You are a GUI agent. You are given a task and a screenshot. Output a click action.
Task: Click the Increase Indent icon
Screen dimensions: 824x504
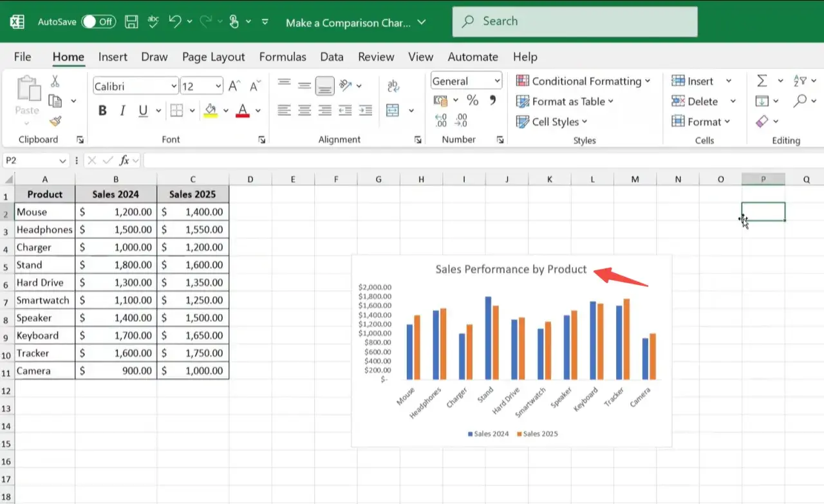(366, 110)
